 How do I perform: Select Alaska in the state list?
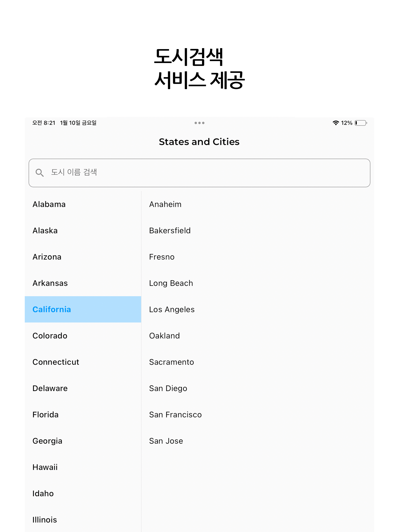coord(83,230)
